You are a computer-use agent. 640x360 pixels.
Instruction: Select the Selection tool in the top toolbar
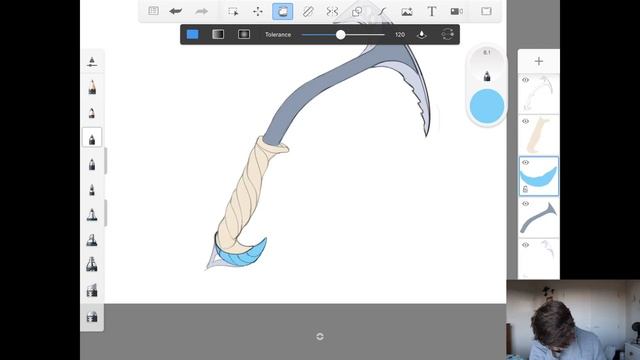[233, 11]
